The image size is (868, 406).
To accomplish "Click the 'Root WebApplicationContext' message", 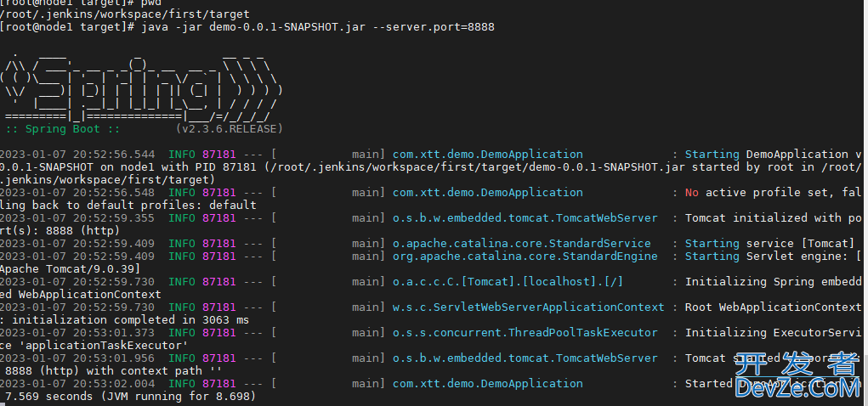I will (774, 307).
